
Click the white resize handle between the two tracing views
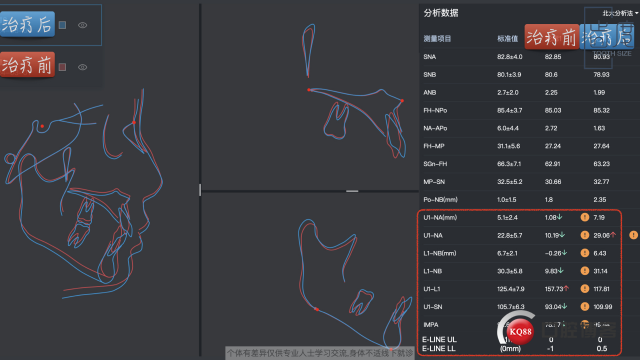352,191
